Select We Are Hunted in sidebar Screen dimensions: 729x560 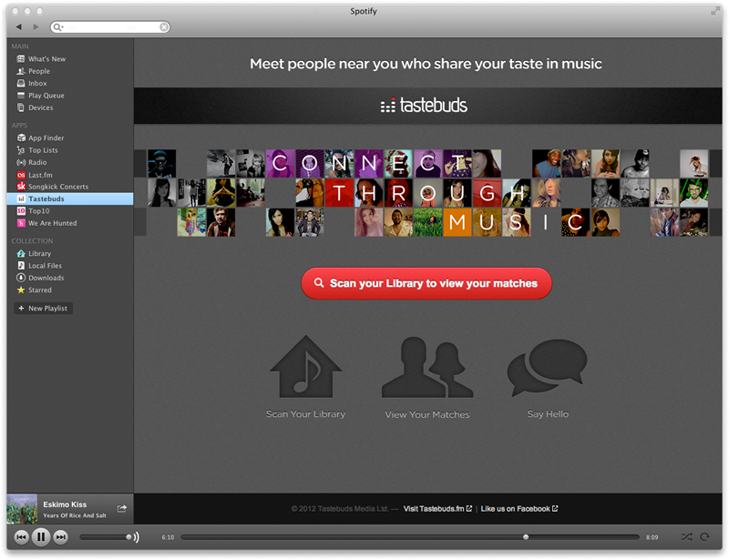pyautogui.click(x=52, y=223)
